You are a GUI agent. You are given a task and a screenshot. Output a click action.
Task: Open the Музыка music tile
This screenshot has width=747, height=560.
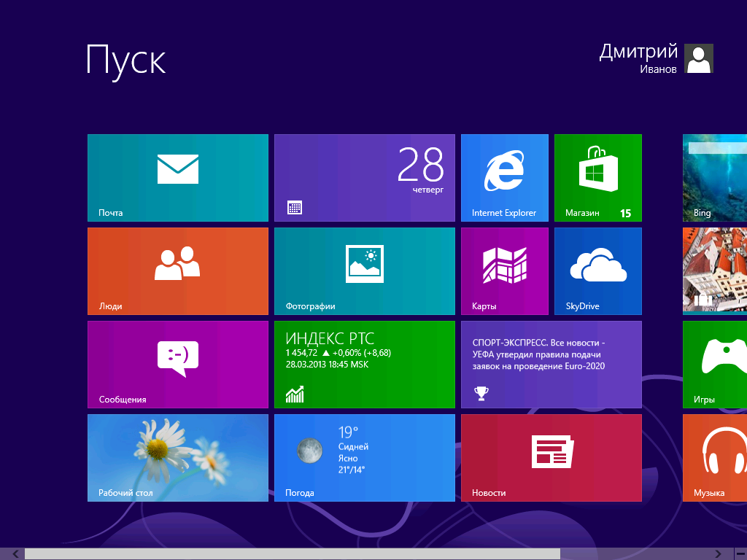point(715,458)
